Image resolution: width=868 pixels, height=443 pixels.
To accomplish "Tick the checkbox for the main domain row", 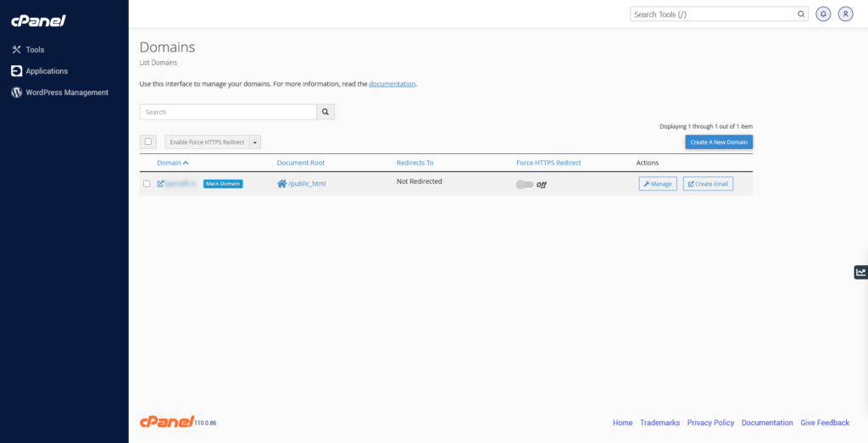I will [147, 184].
